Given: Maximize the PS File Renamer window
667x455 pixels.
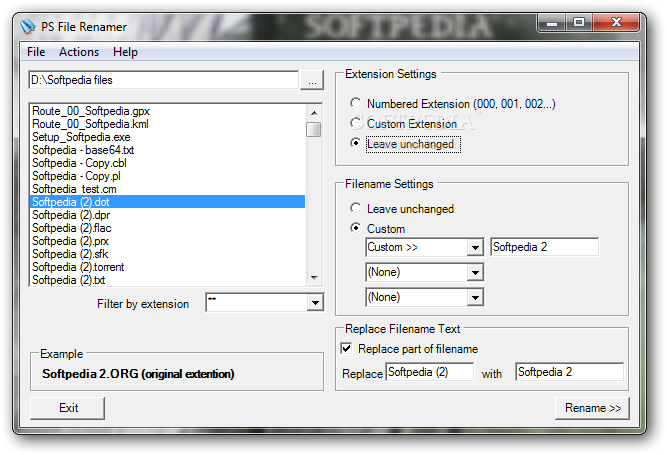Looking at the screenshot, I should click(x=579, y=23).
